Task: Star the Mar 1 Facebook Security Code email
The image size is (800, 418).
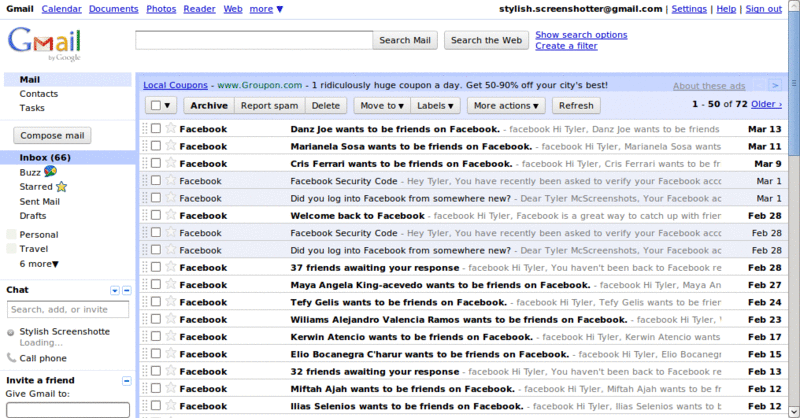Action: [171, 180]
